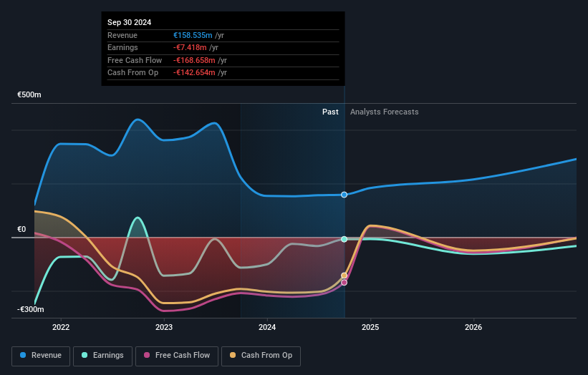Click the Revenue row label in tooltip
The width and height of the screenshot is (588, 375).
(122, 35)
